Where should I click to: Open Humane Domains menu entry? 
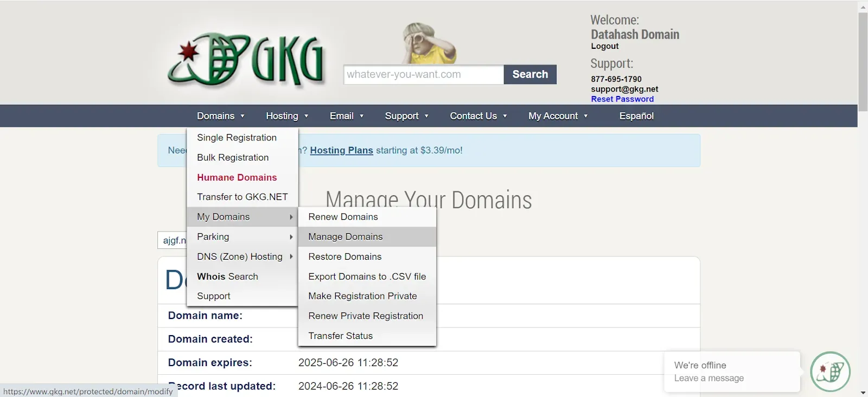(x=242, y=177)
